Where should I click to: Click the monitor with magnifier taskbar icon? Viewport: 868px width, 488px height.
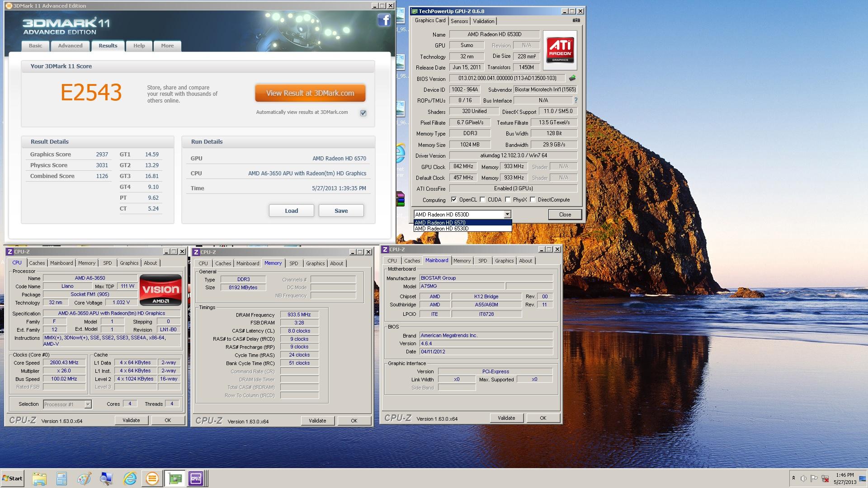tap(107, 479)
